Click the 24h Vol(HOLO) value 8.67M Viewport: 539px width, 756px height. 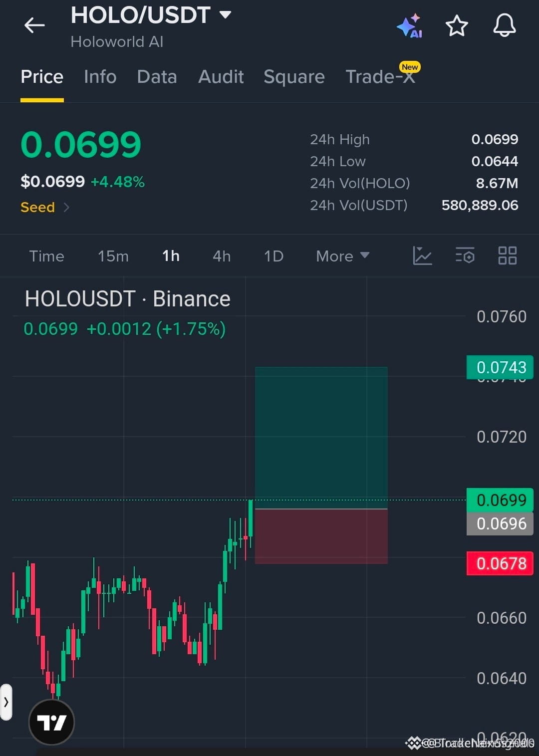coord(497,183)
